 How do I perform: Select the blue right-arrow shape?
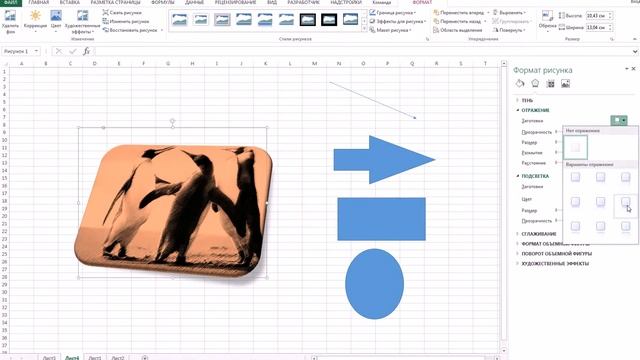tap(384, 160)
